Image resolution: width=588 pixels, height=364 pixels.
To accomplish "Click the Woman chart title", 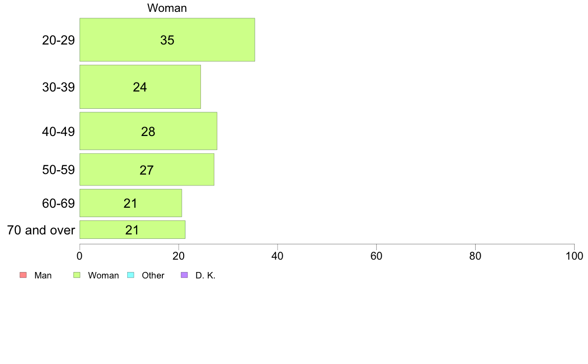I will 167,8.
